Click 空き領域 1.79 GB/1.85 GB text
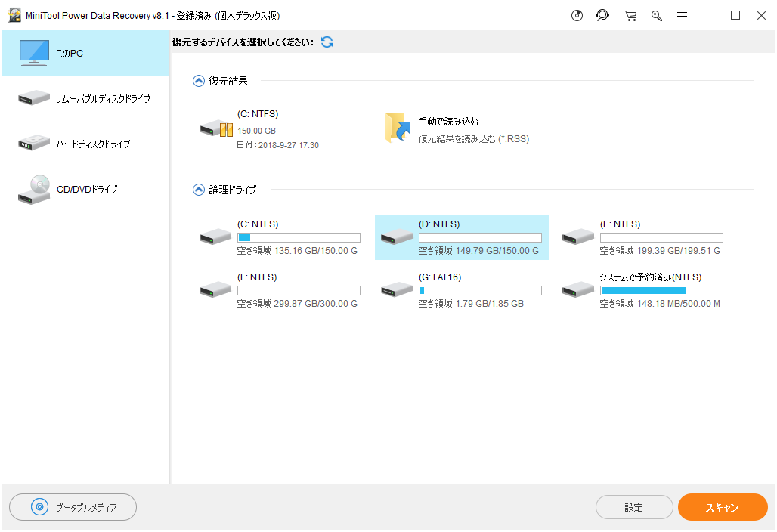The image size is (777, 532). [471, 304]
